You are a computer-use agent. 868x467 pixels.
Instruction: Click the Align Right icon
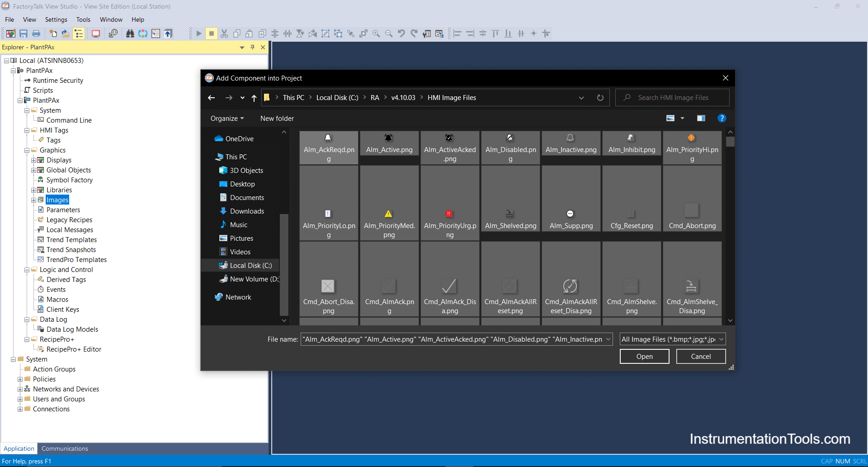pyautogui.click(x=470, y=33)
